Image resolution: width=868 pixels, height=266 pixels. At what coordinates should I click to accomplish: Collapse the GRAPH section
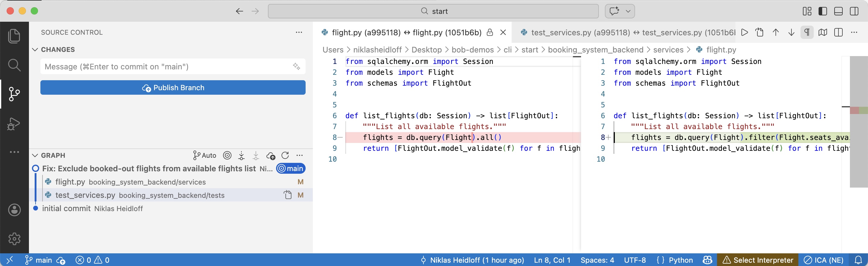pyautogui.click(x=35, y=155)
